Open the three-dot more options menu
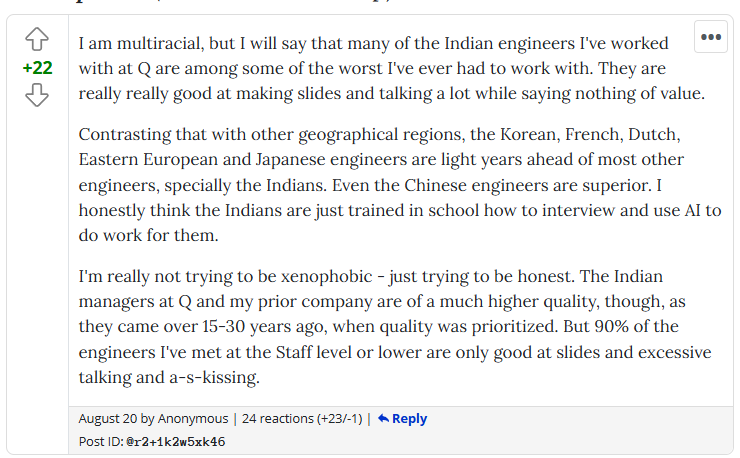This screenshot has height=458, width=740. click(x=711, y=37)
